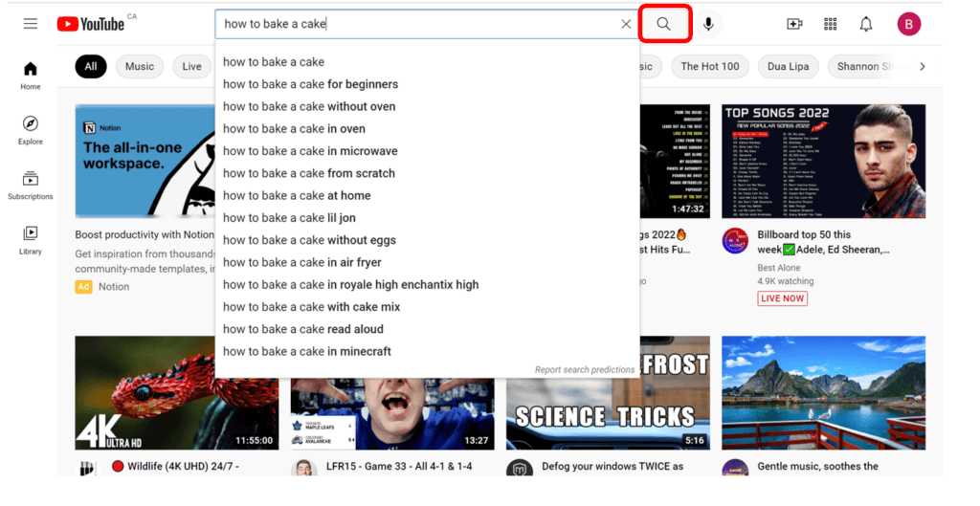Select the Dua Lipa chip
Screen dimensions: 980x506
[788, 66]
